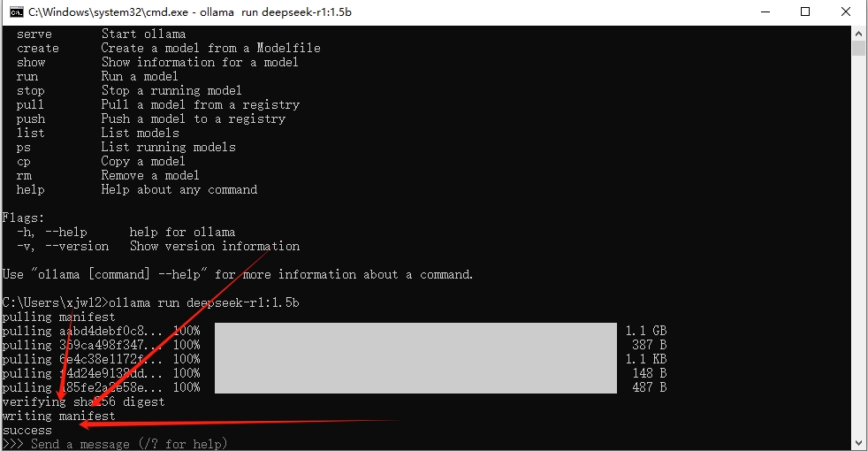This screenshot has width=868, height=451.
Task: Click the '1.1 KB' size value
Action: click(x=646, y=359)
